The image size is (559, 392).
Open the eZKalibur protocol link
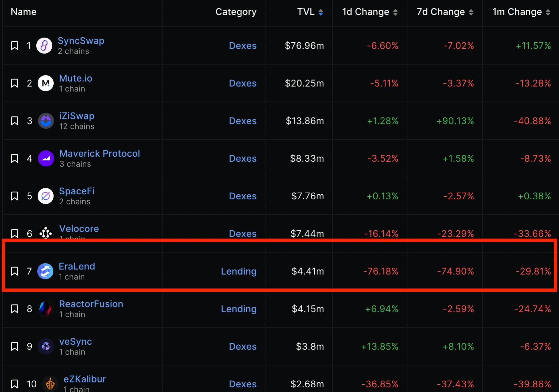(x=85, y=379)
